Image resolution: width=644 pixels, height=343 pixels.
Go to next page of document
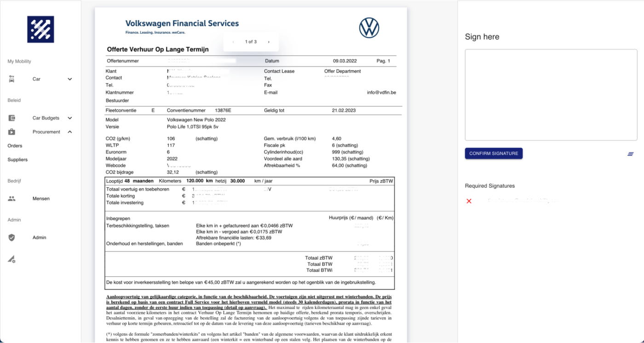tap(269, 42)
